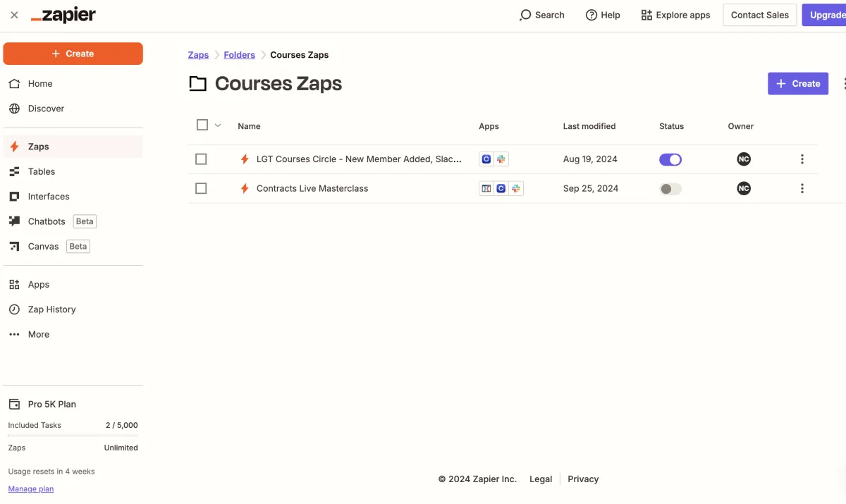Click the folder icon beside Courses Zaps
The height and width of the screenshot is (504, 846).
[x=198, y=84]
